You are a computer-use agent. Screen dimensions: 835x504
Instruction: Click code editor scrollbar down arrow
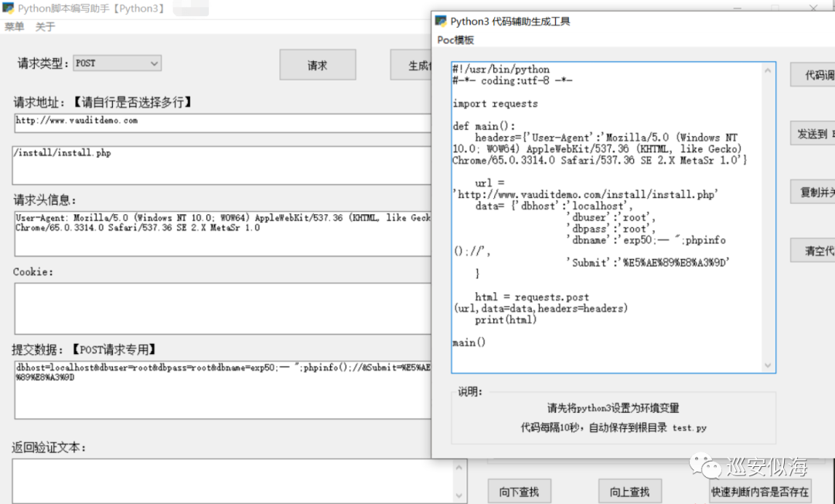(768, 365)
